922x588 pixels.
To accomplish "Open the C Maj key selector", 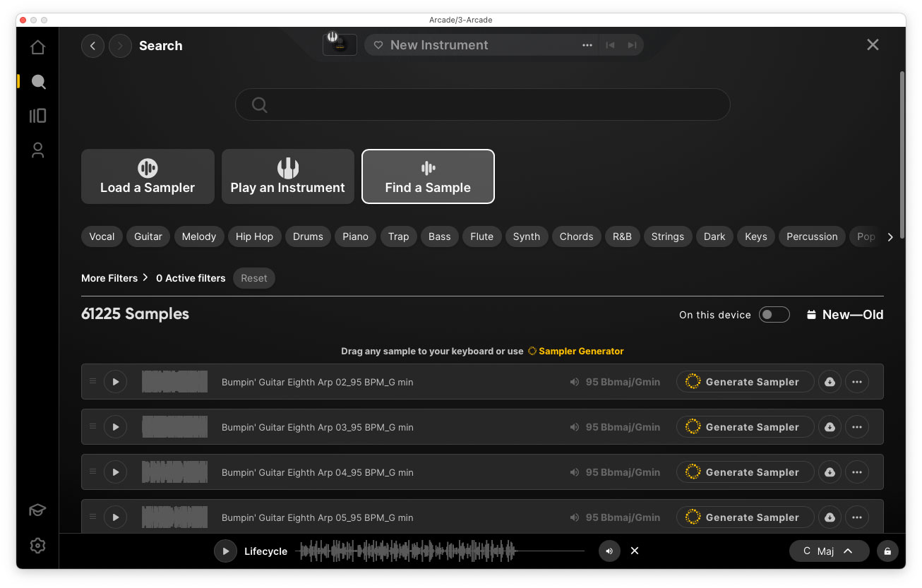I will tap(829, 551).
